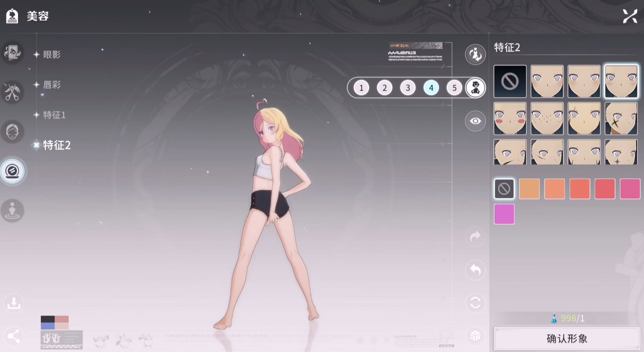Open the hair styling scissors category

point(12,92)
